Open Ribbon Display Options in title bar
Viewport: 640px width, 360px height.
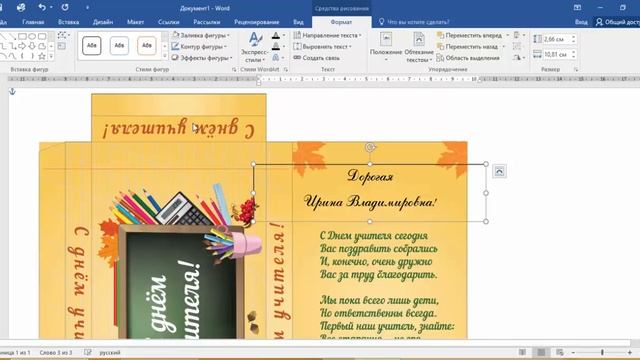[577, 7]
